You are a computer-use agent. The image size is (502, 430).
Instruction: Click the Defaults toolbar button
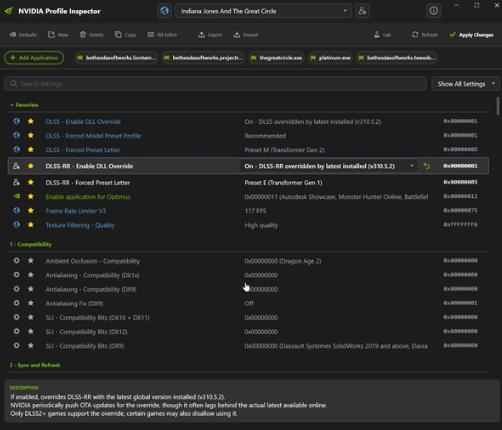point(23,35)
